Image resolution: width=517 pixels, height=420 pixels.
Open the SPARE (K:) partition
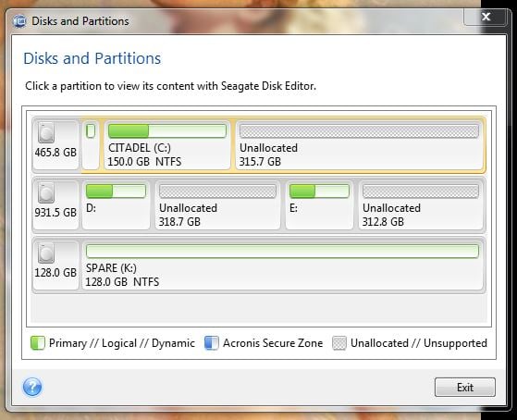(x=283, y=265)
